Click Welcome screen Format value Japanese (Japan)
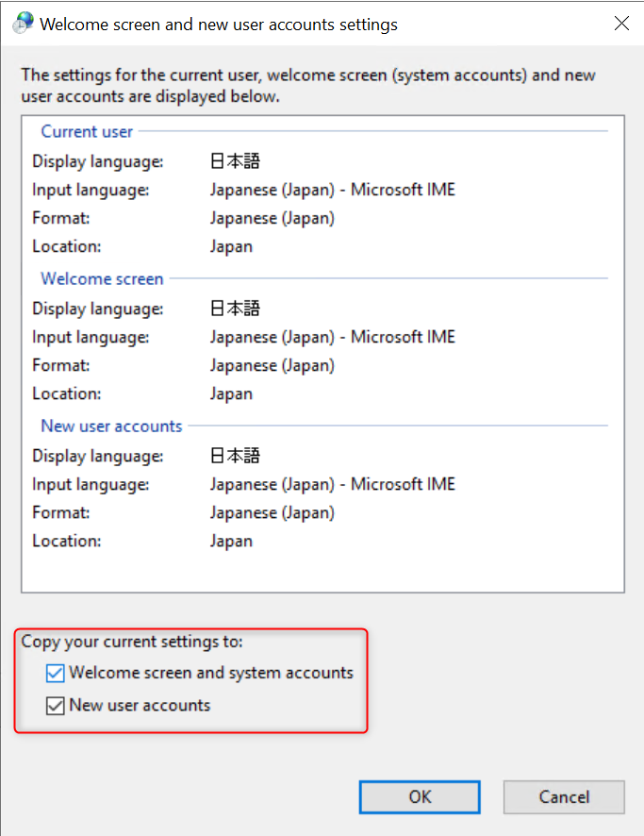The image size is (644, 836). click(272, 366)
